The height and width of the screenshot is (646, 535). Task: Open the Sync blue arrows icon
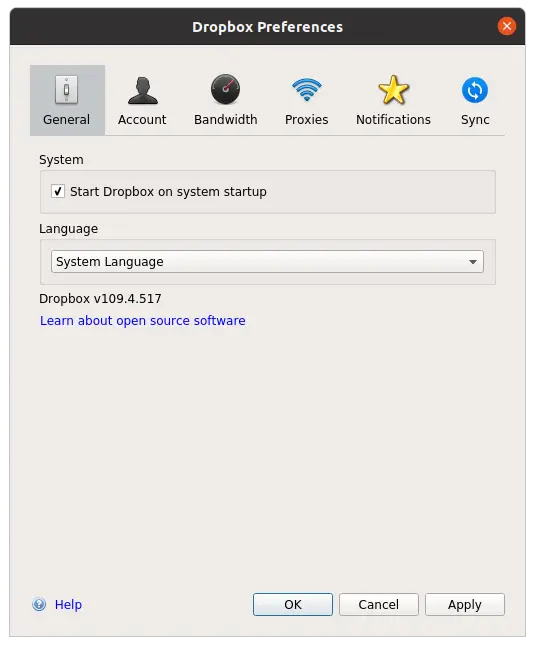click(474, 90)
